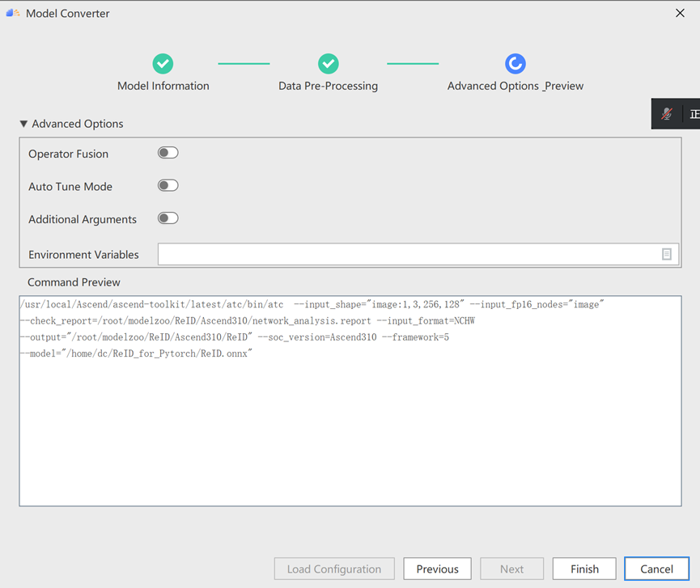The width and height of the screenshot is (700, 588).
Task: Enable the Operator Fusion toggle
Action: [168, 152]
